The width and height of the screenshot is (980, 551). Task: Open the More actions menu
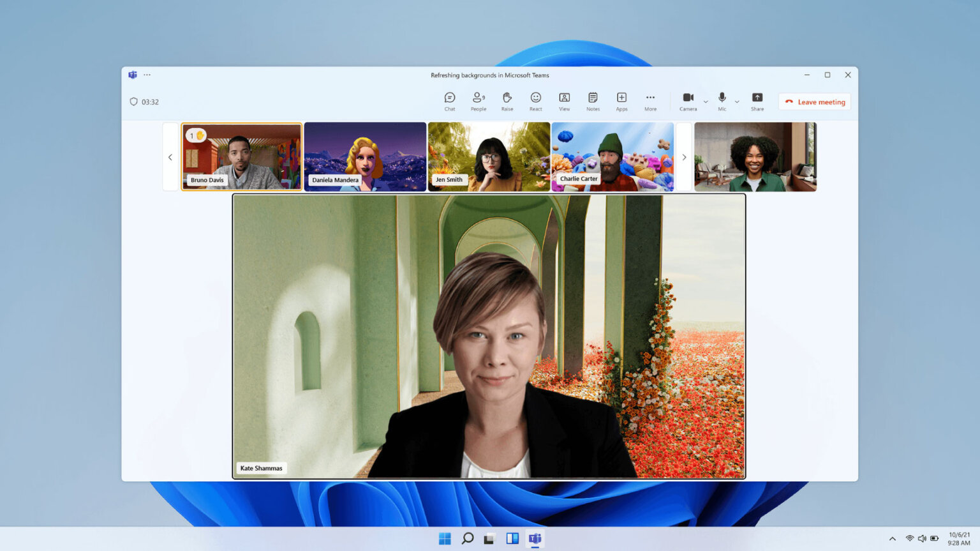pyautogui.click(x=650, y=100)
